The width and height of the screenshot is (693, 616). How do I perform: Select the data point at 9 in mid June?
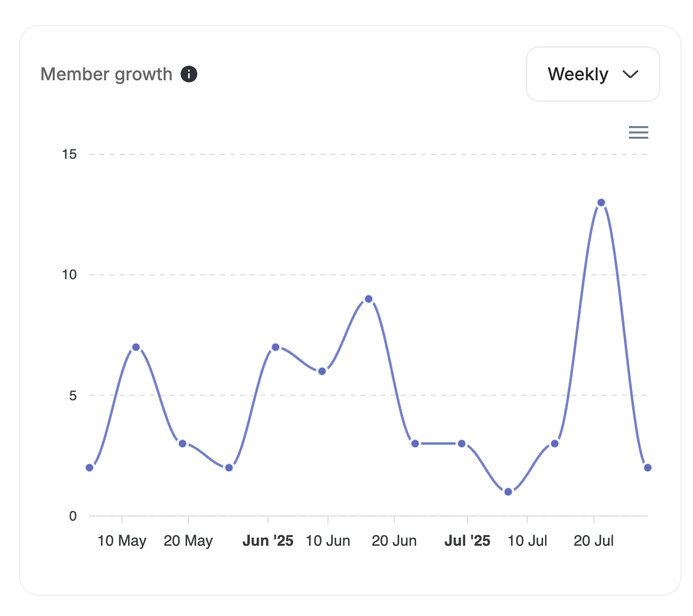[368, 300]
